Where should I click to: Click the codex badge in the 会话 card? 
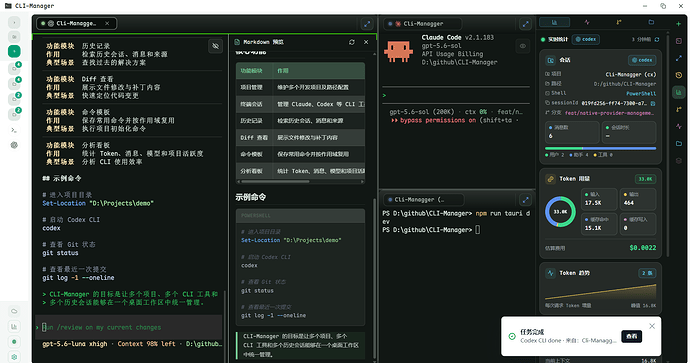point(642,60)
